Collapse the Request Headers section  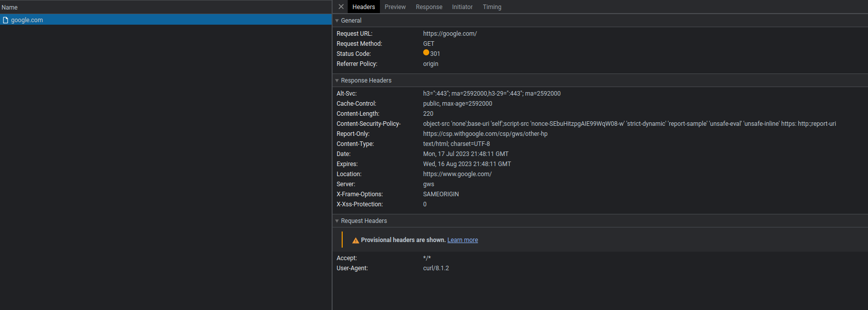click(337, 221)
